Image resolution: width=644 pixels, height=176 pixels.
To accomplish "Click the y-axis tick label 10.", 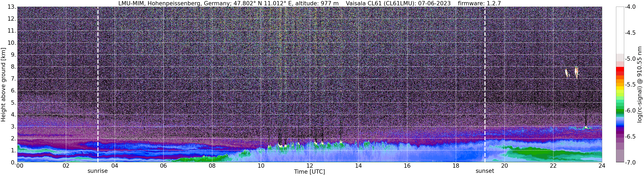I will tap(12, 43).
